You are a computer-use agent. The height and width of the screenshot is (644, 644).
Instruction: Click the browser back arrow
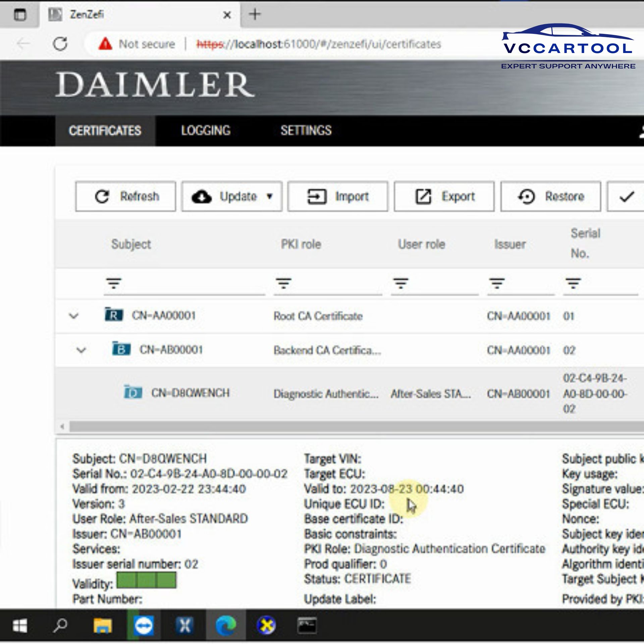point(23,44)
